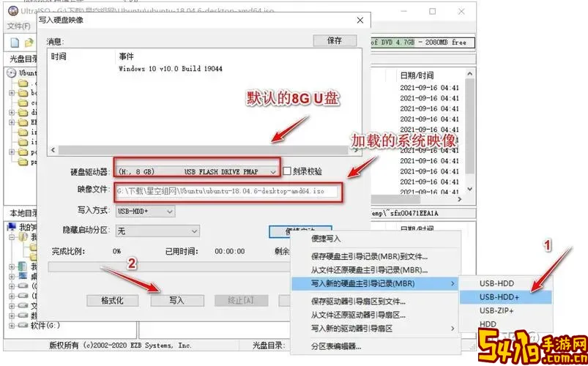
Task: Click the Open file toolbar icon
Action: pos(29,42)
